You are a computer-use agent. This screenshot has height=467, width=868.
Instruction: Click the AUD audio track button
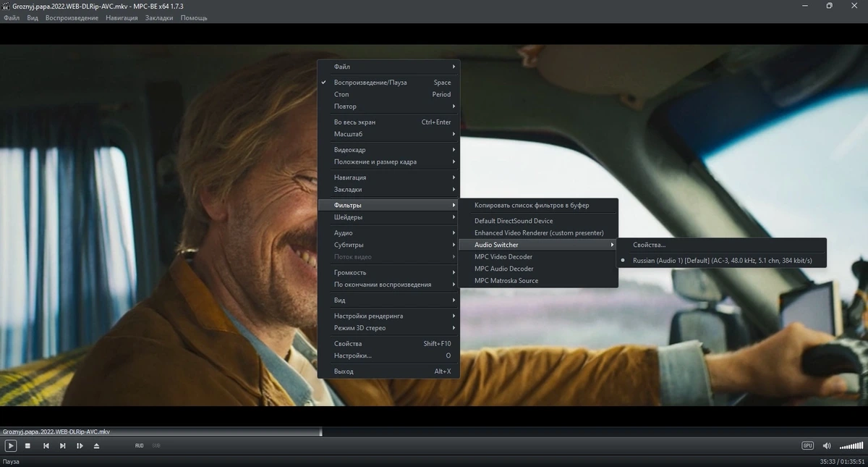click(140, 446)
